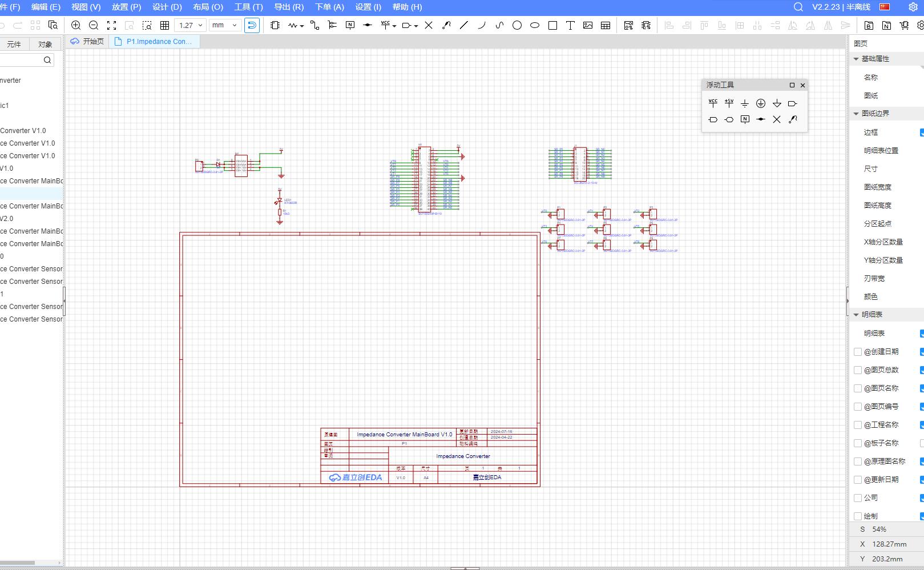Open the mm units dropdown
Viewport: 924px width, 570px height.
(x=224, y=25)
